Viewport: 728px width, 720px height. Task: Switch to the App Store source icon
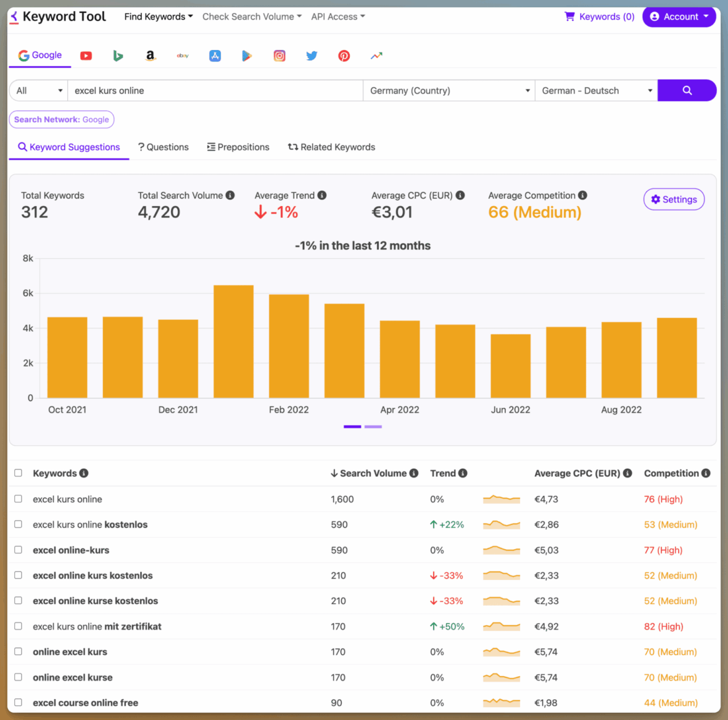[215, 56]
